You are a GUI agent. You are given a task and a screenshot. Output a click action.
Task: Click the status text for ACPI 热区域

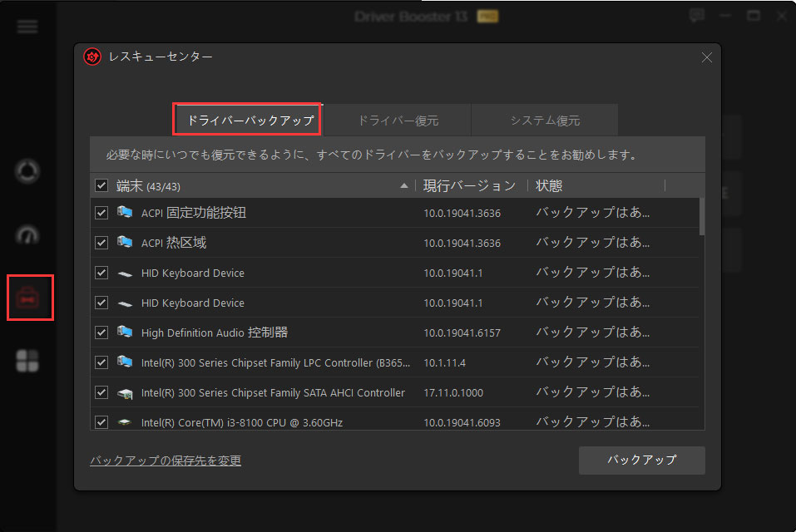(x=593, y=243)
